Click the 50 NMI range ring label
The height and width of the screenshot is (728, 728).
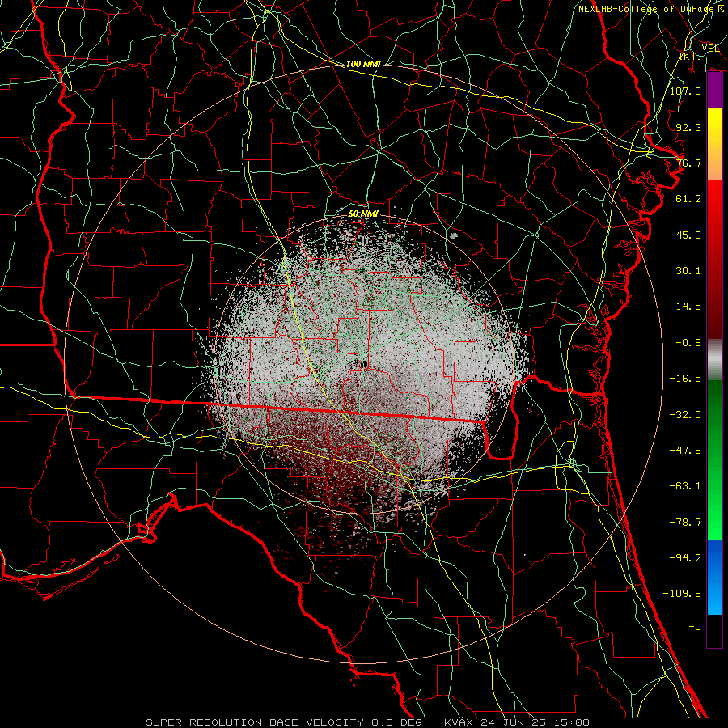tap(363, 214)
